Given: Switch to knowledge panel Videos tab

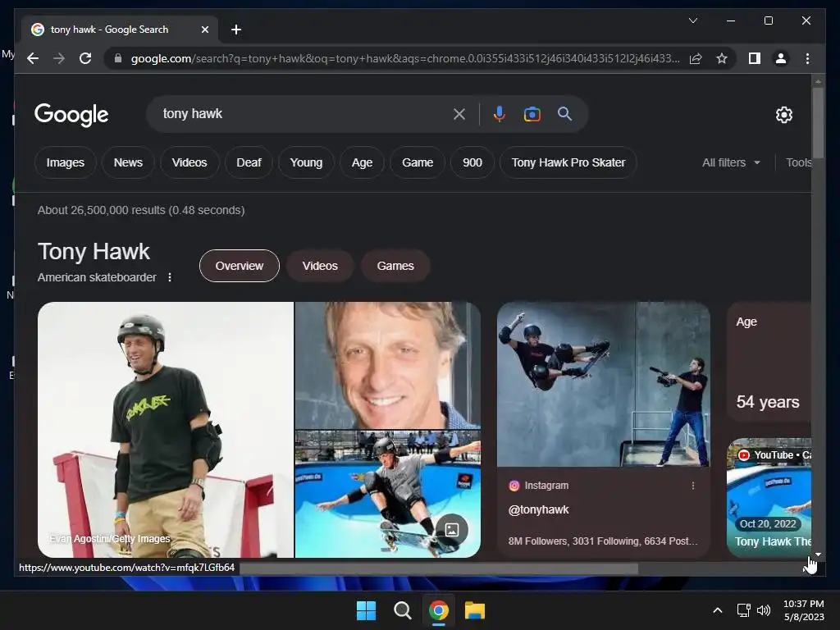Looking at the screenshot, I should click(x=320, y=266).
